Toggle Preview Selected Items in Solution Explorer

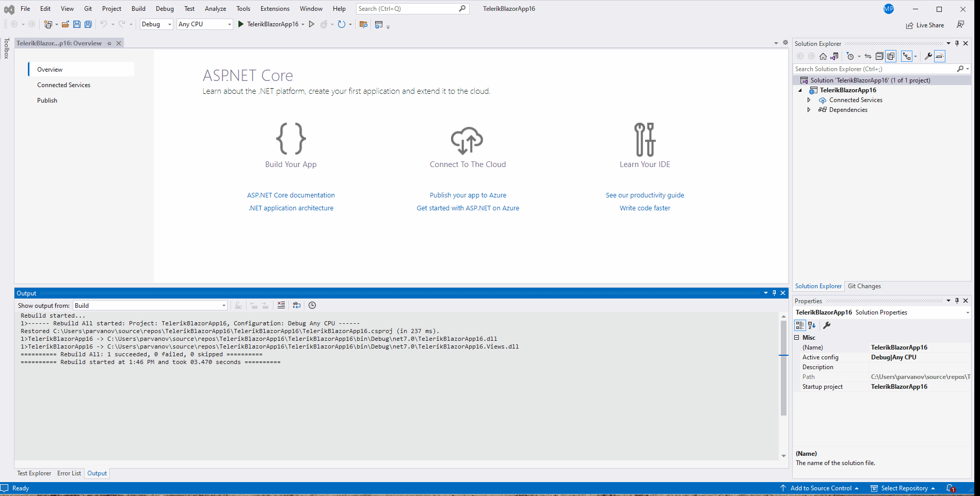tap(940, 56)
